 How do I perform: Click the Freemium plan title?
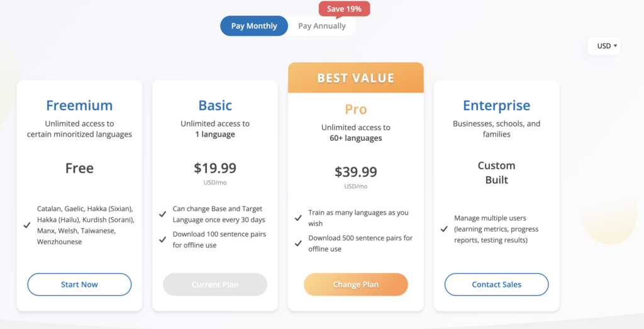pos(79,106)
